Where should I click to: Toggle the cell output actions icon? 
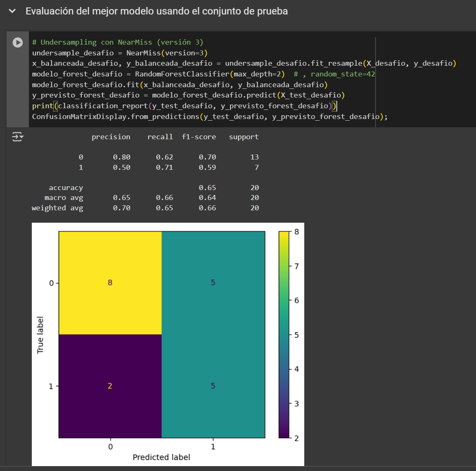point(18,137)
